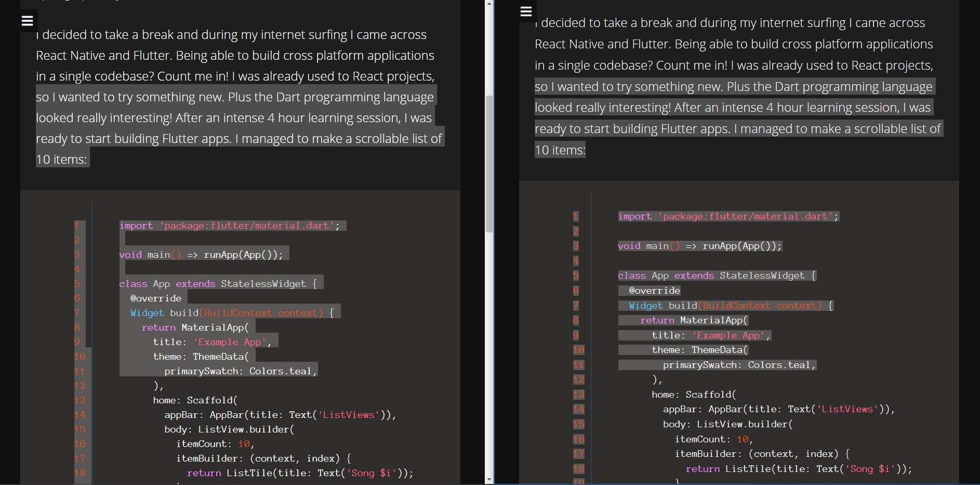980x485 pixels.
Task: Click 'looked really interesting!' line in right paragraph
Action: pos(733,108)
